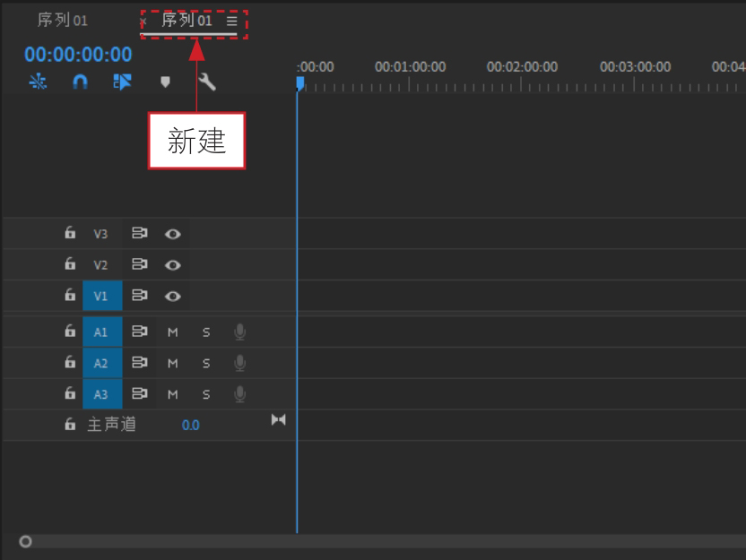Solo track A3
Image resolution: width=746 pixels, height=560 pixels.
[x=206, y=394]
